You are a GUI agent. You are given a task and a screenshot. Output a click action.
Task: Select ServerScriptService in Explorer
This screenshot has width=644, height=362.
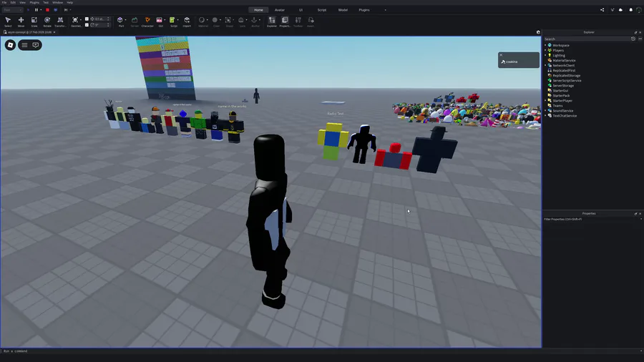coord(567,80)
